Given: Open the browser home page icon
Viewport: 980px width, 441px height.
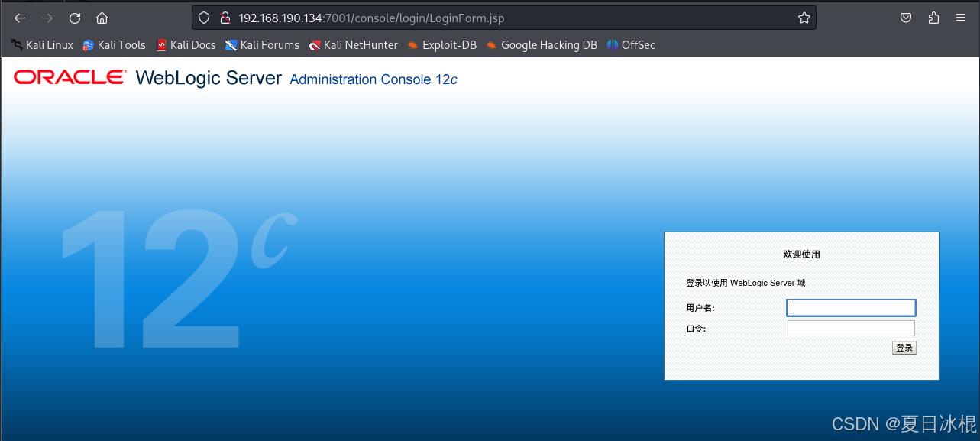Looking at the screenshot, I should (102, 18).
